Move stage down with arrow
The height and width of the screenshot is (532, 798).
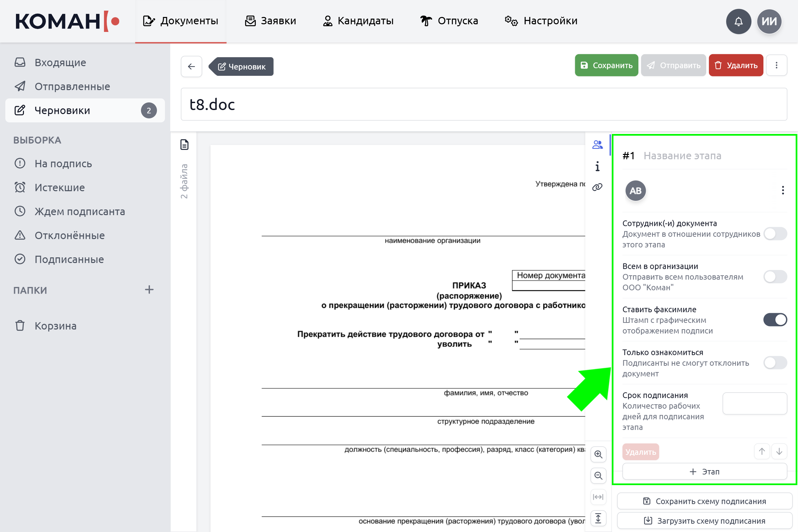(x=779, y=451)
